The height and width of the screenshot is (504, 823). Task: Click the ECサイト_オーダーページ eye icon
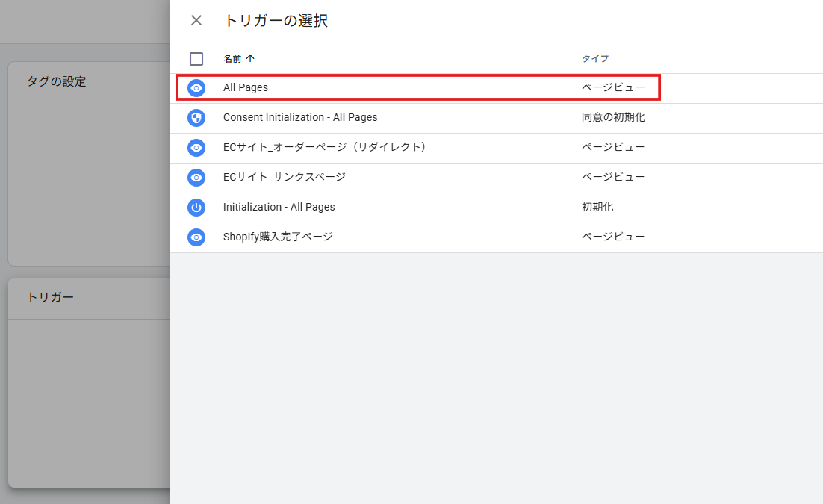point(196,148)
